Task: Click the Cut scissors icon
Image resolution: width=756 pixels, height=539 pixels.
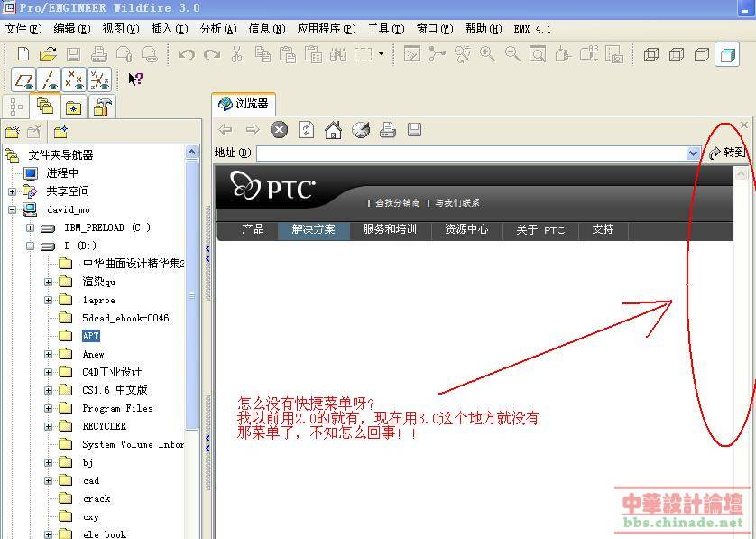Action: coord(236,54)
